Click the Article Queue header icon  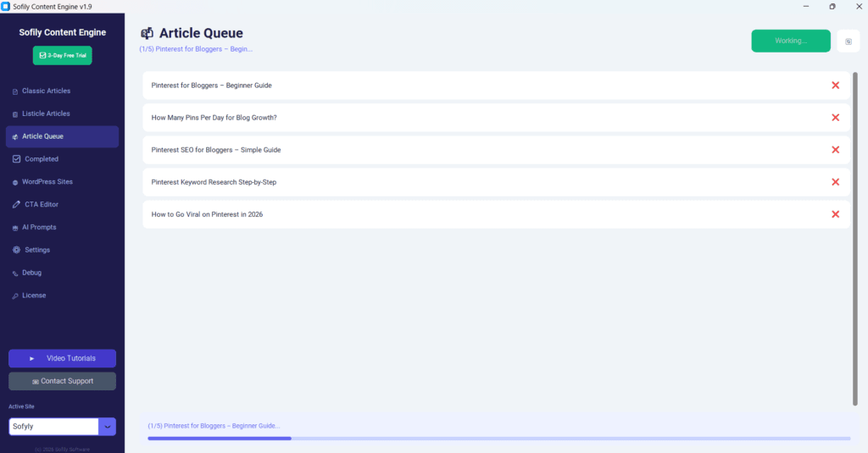(147, 33)
